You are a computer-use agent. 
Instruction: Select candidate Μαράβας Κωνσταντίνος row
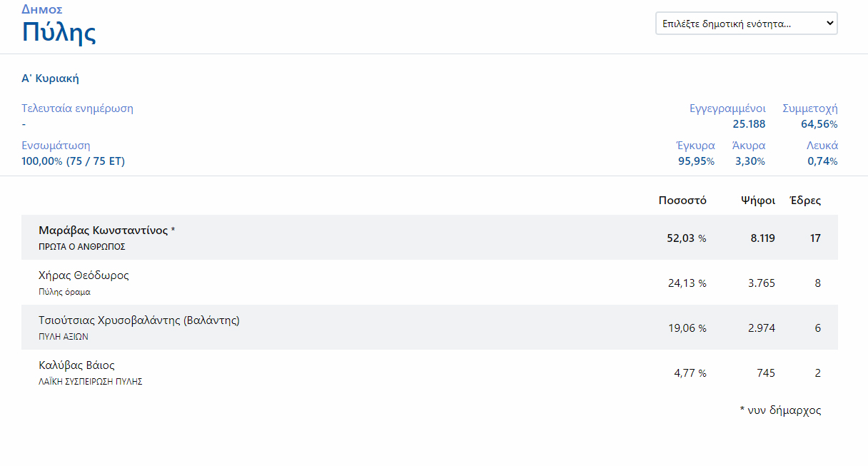pyautogui.click(x=104, y=231)
